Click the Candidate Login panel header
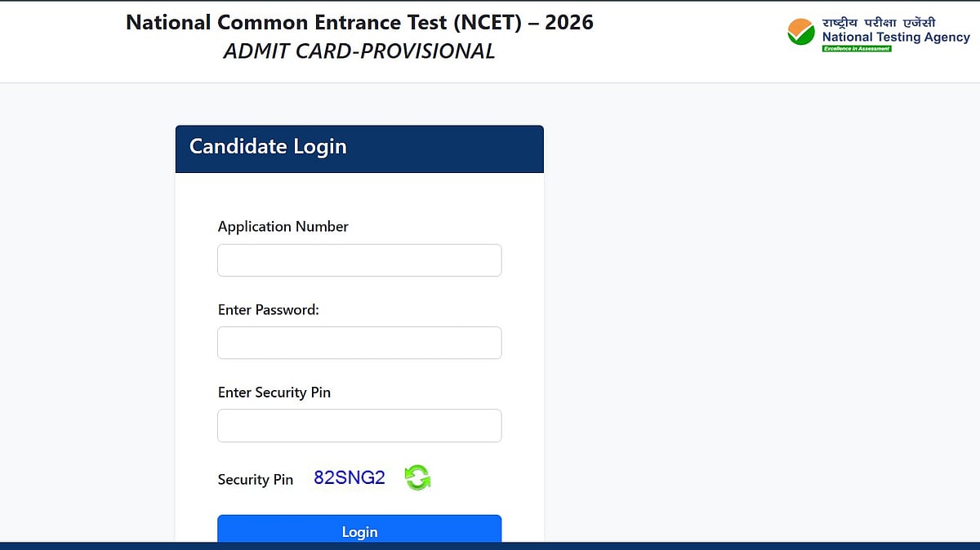The image size is (980, 550). point(359,149)
